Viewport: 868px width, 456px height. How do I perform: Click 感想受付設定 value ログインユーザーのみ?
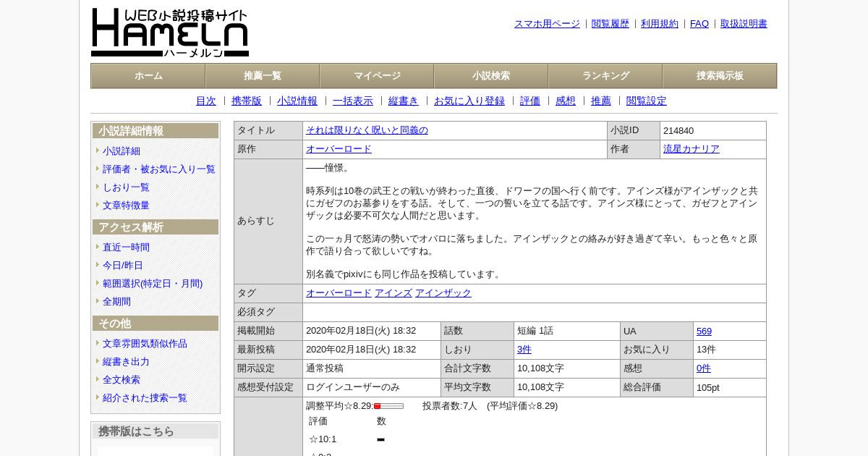click(353, 387)
